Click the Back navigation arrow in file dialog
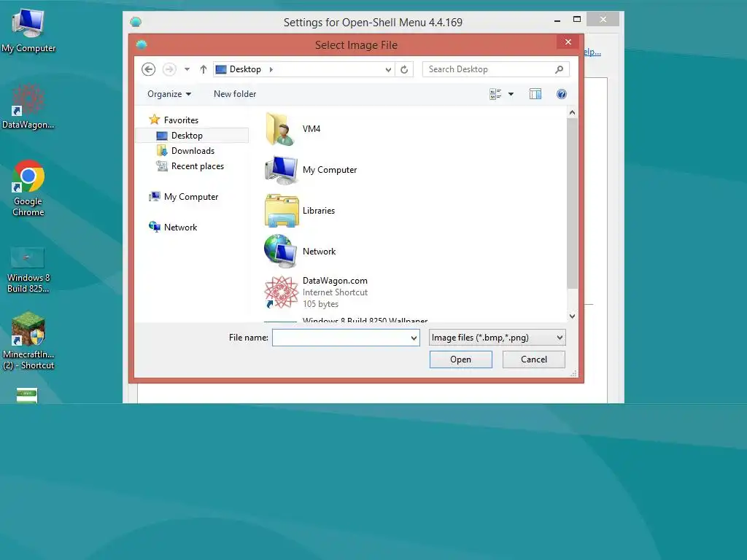 (x=148, y=69)
